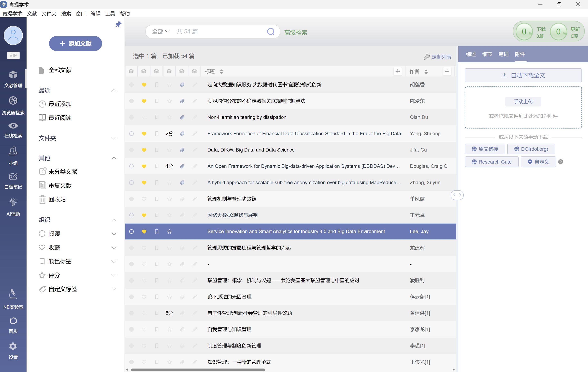
Task: Click the magnifier search icon in the search box
Action: (271, 31)
